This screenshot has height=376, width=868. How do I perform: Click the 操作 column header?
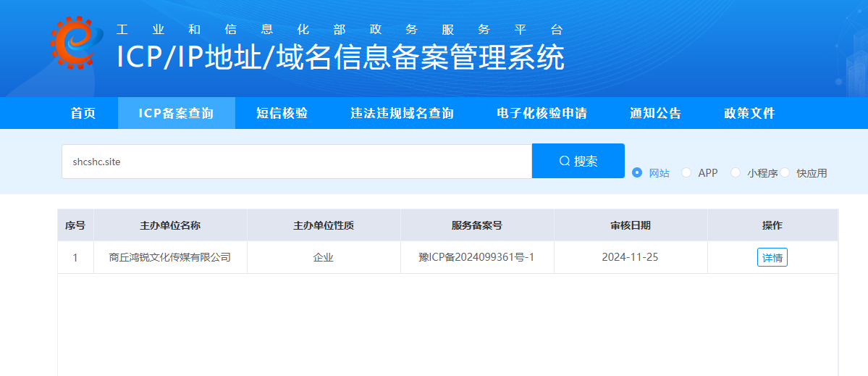click(772, 225)
